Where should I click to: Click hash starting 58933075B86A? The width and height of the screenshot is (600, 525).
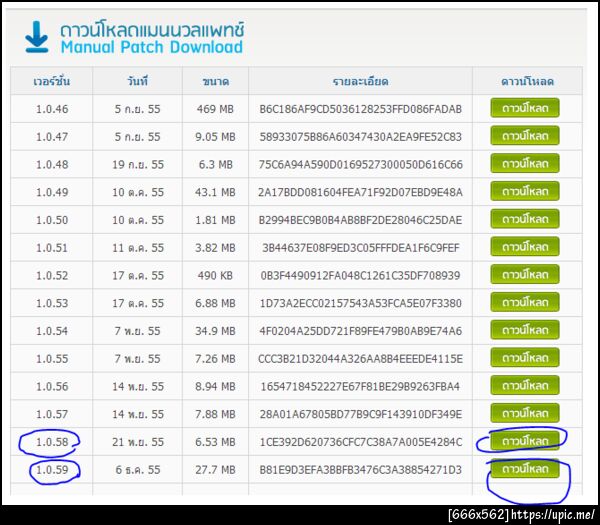pyautogui.click(x=360, y=137)
